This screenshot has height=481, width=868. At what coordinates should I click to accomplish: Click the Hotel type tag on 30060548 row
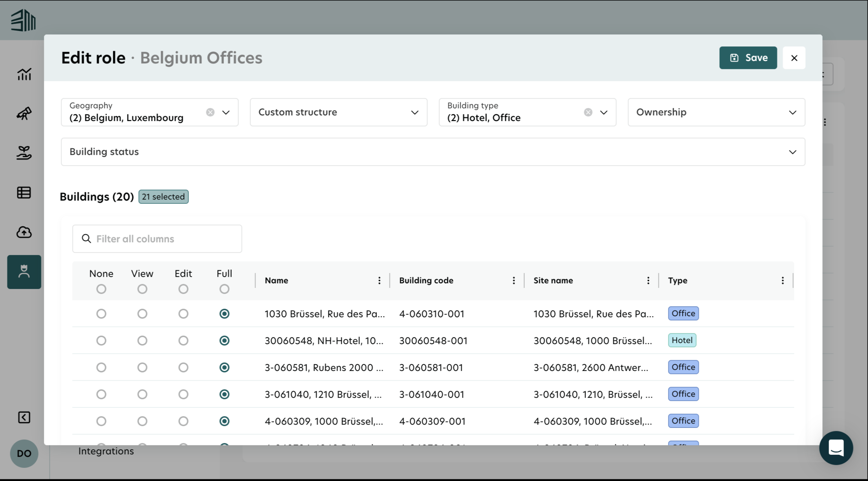point(682,340)
